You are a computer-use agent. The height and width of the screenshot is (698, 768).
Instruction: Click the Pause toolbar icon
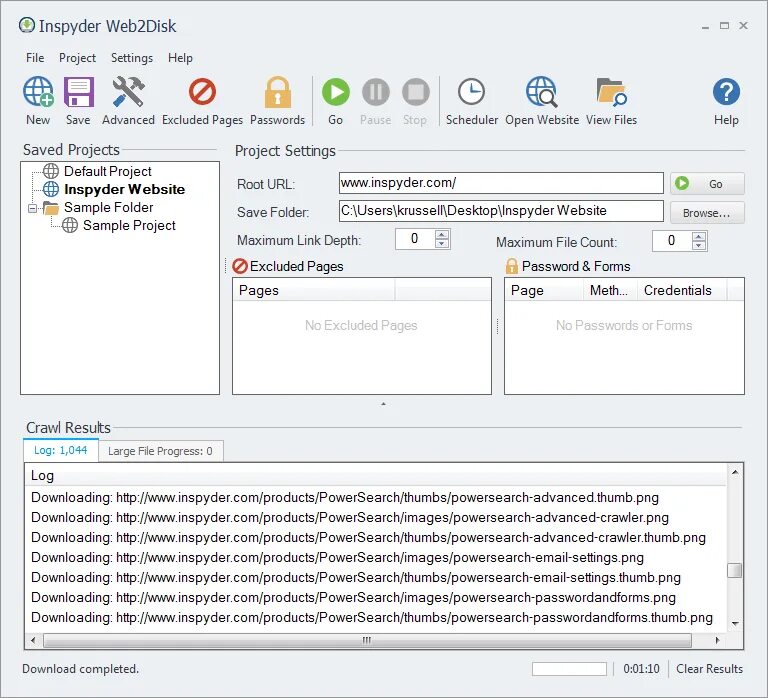(x=376, y=92)
